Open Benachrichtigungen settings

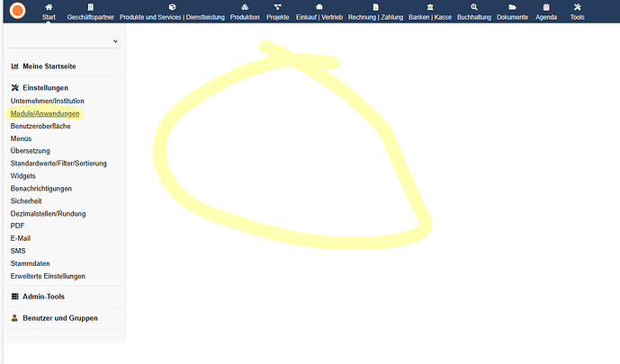tap(41, 189)
